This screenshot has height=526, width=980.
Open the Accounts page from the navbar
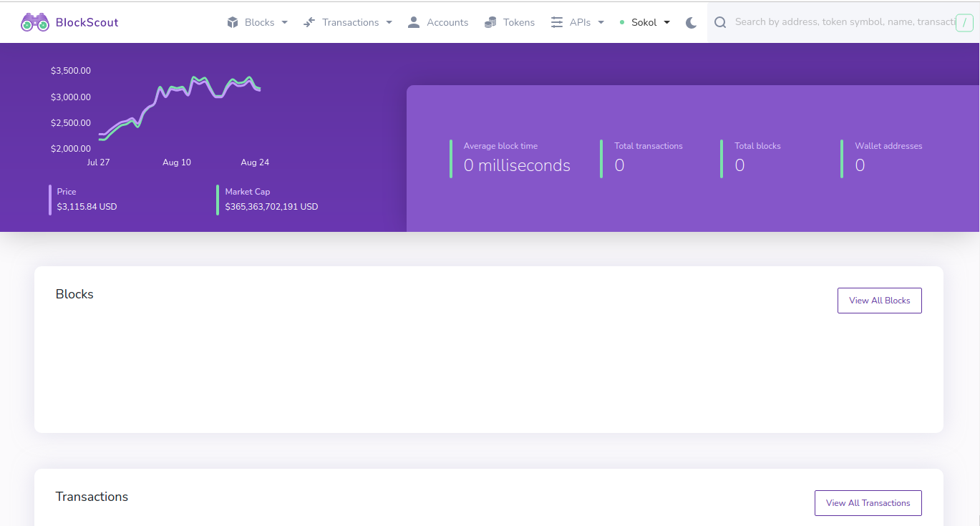[448, 21]
